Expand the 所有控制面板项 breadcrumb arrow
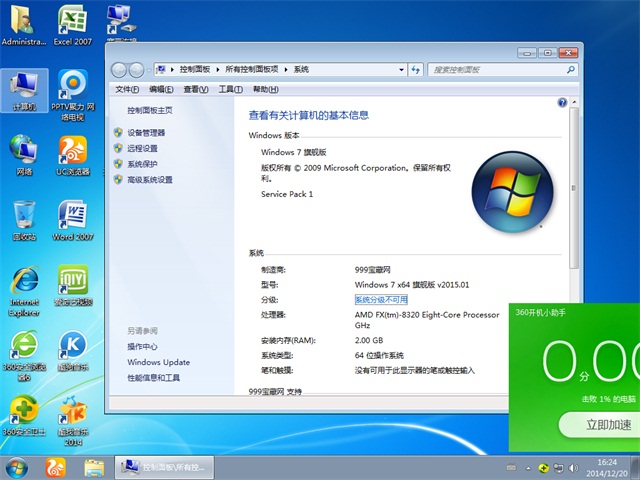The image size is (640, 480). click(x=286, y=70)
